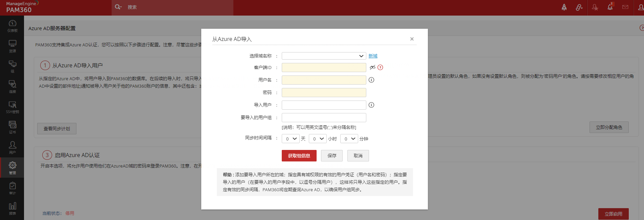
Task: Click the info icon beside 导入用户
Action: click(371, 105)
